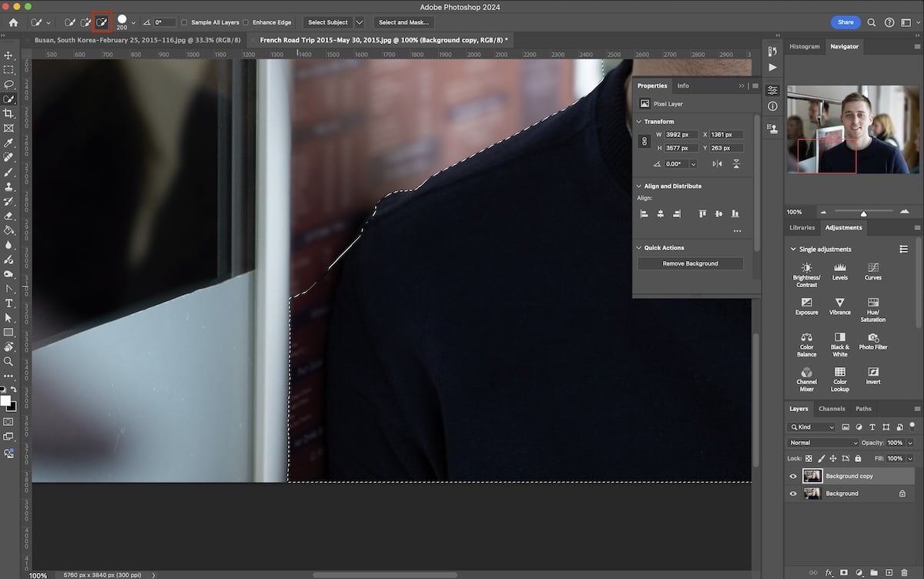Select the Crop tool
Viewport: 924px width, 579px height.
pyautogui.click(x=9, y=113)
